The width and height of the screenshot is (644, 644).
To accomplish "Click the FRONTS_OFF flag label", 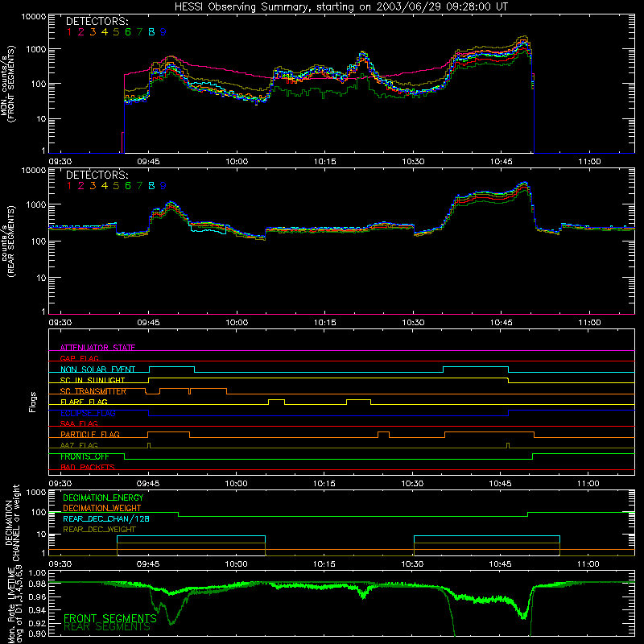I will click(85, 456).
